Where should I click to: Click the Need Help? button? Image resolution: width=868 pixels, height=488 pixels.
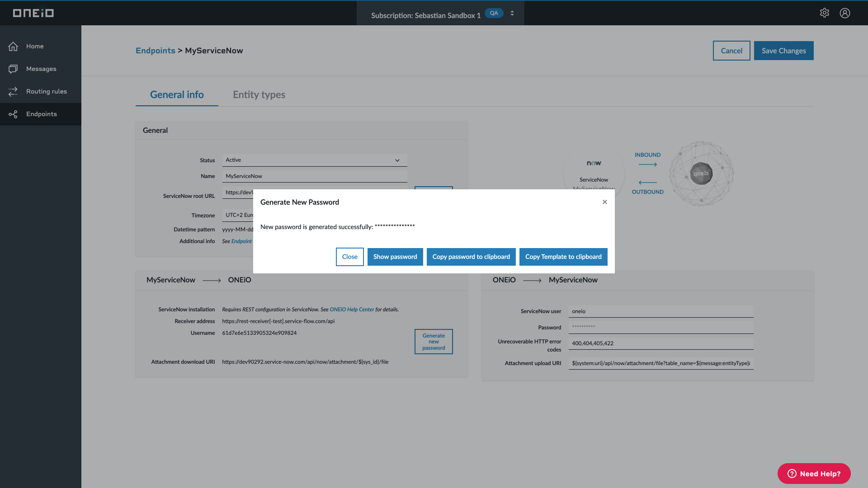pos(814,474)
